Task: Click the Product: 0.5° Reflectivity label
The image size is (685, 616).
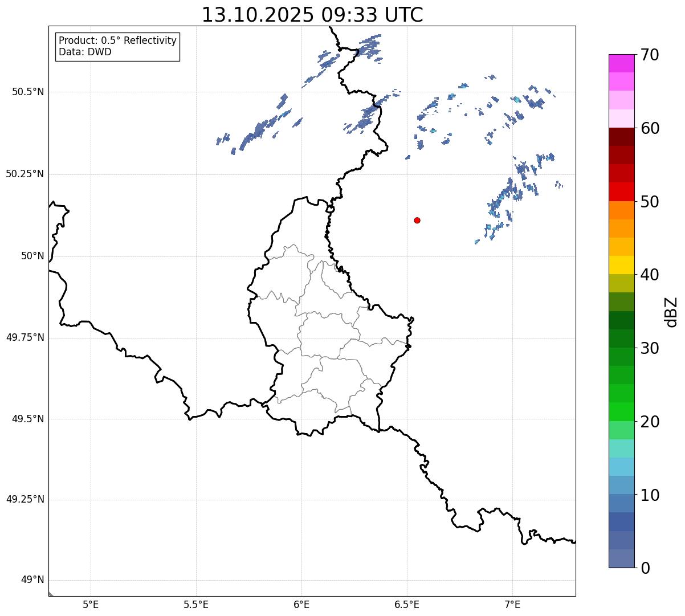Action: 117,40
